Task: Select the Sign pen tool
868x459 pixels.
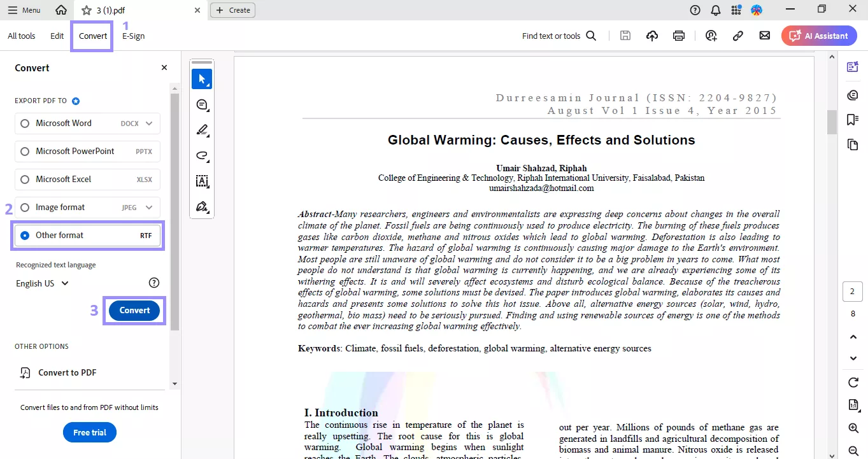Action: 202,206
